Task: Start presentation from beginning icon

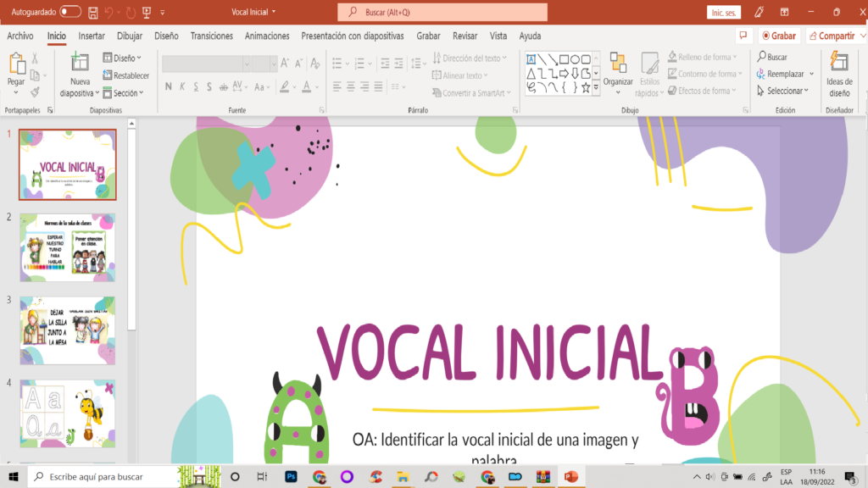Action: [x=146, y=12]
